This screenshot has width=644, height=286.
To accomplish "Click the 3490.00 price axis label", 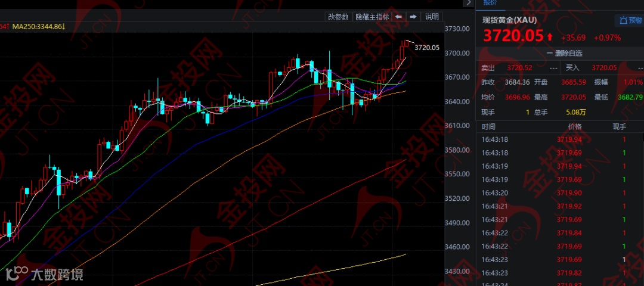I will pos(457,223).
